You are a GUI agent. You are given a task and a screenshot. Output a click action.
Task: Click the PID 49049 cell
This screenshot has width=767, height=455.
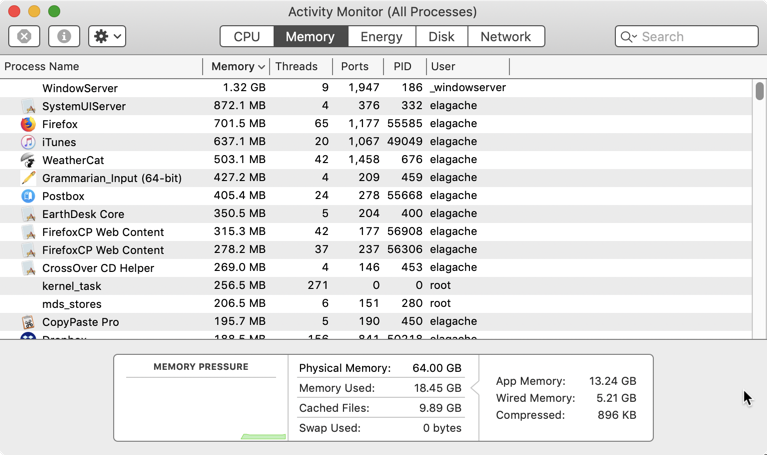coord(405,141)
